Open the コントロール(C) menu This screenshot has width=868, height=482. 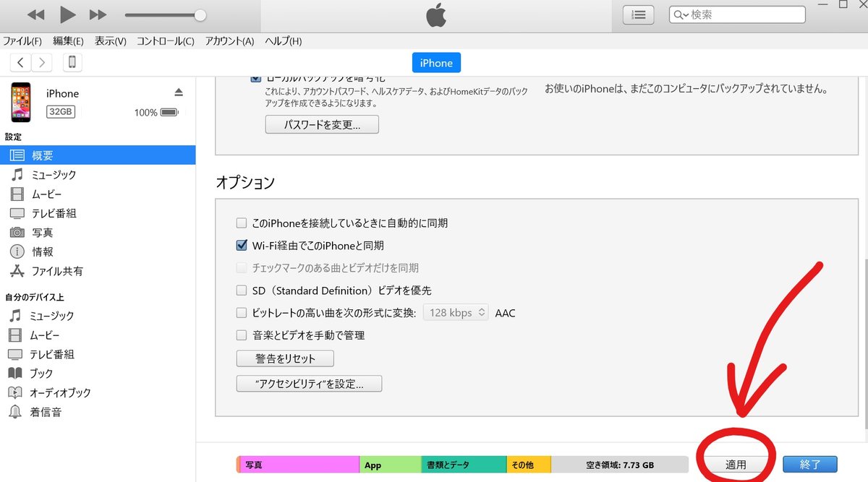click(166, 41)
